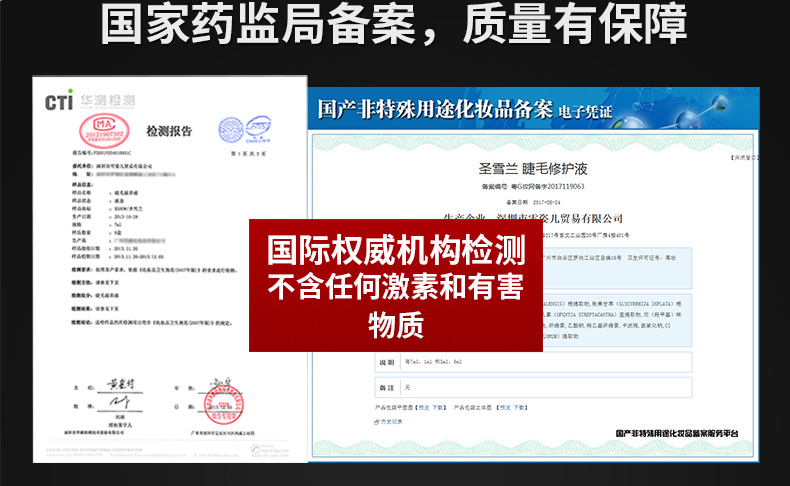Click the 国产非特殊用途化妆品备案服务平台 footer text
This screenshot has width=790, height=486.
(677, 433)
